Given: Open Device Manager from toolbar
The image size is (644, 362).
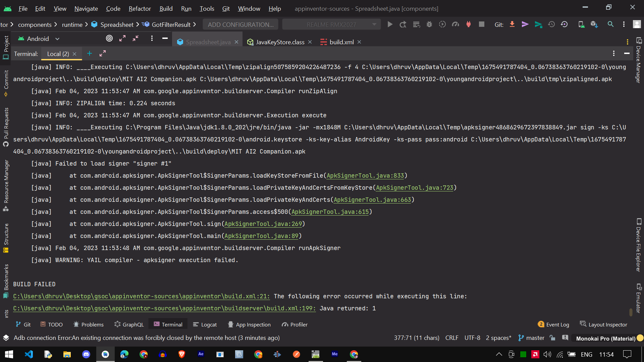Looking at the screenshot, I should pos(581,24).
